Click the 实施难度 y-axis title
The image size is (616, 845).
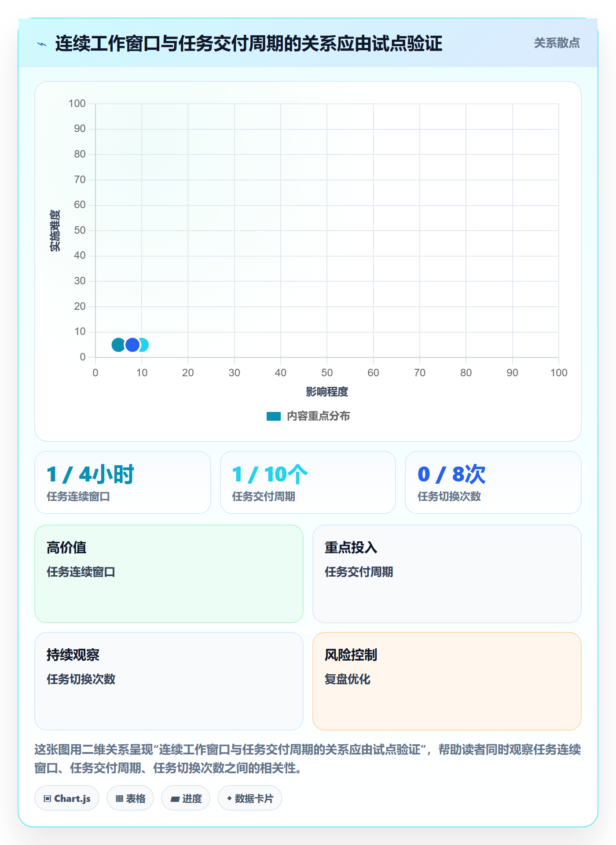pos(55,230)
